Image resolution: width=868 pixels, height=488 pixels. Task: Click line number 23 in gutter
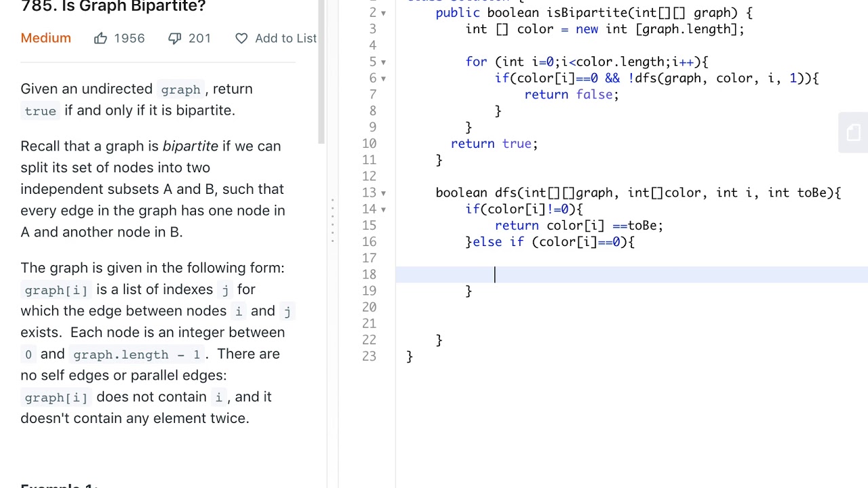(x=369, y=356)
